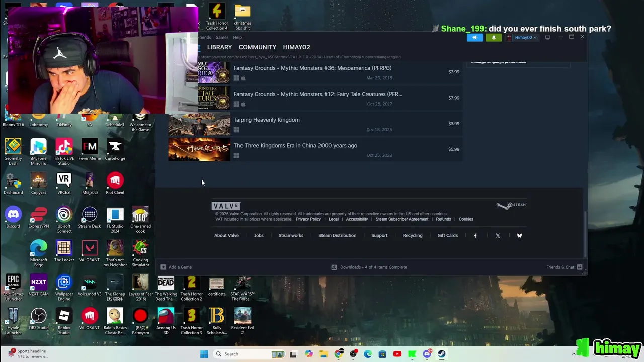Open the Steamworks footer link
Image resolution: width=644 pixels, height=362 pixels.
(x=291, y=235)
